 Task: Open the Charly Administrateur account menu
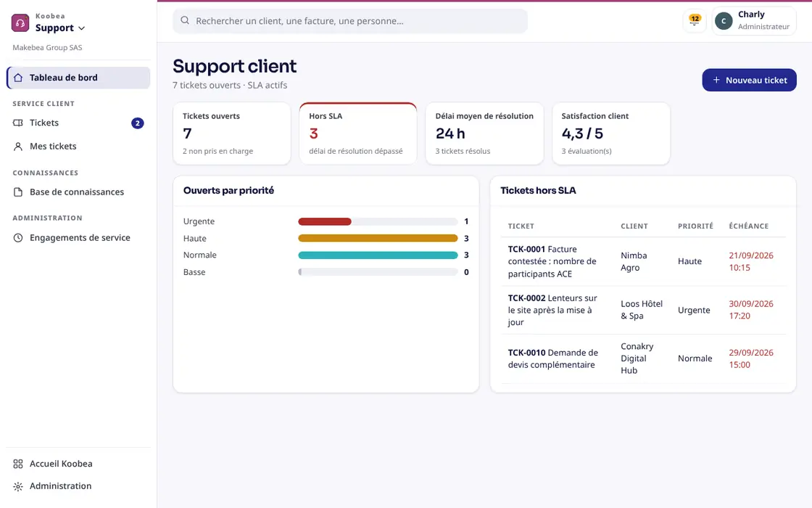pyautogui.click(x=754, y=21)
